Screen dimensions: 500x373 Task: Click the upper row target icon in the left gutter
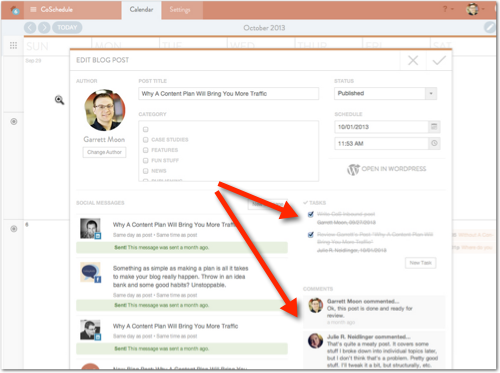tap(14, 121)
